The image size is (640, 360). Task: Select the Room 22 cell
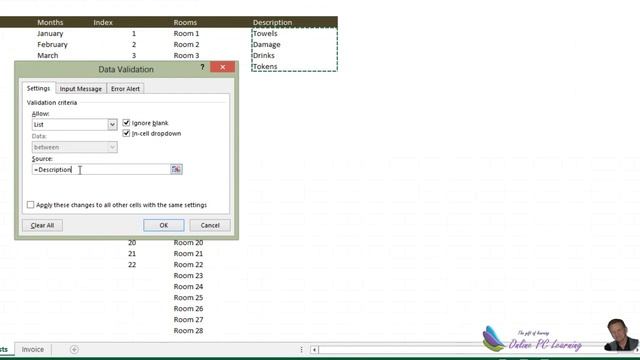click(188, 264)
